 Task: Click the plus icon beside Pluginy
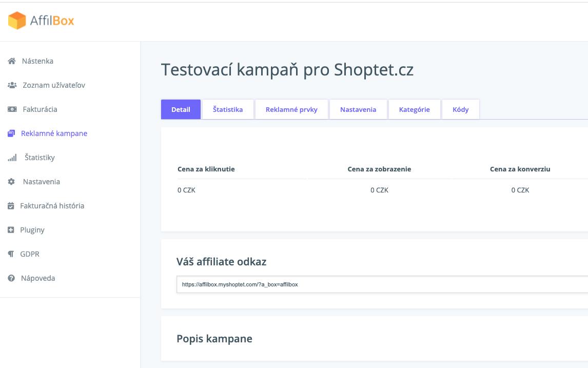click(11, 230)
